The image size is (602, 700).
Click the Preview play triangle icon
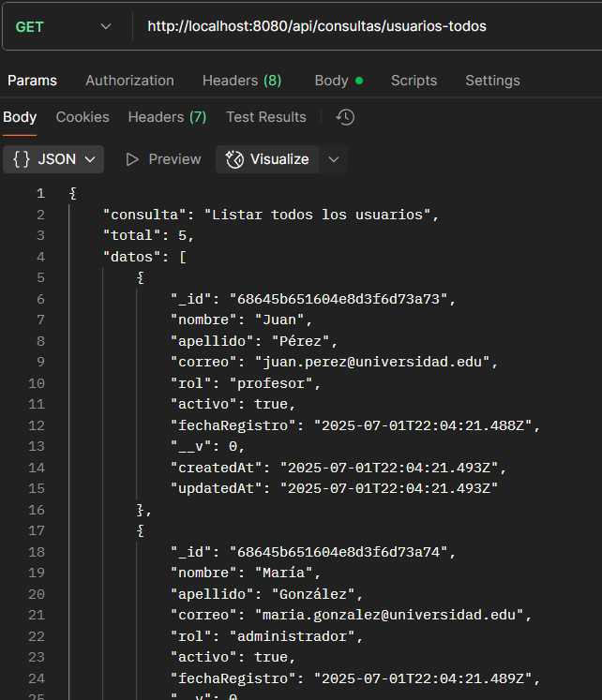pos(132,159)
